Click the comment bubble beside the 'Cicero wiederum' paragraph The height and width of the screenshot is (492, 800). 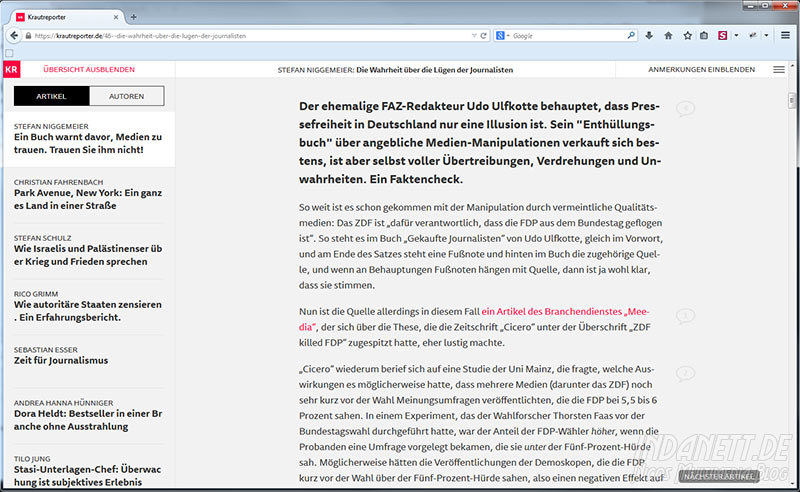pyautogui.click(x=686, y=374)
